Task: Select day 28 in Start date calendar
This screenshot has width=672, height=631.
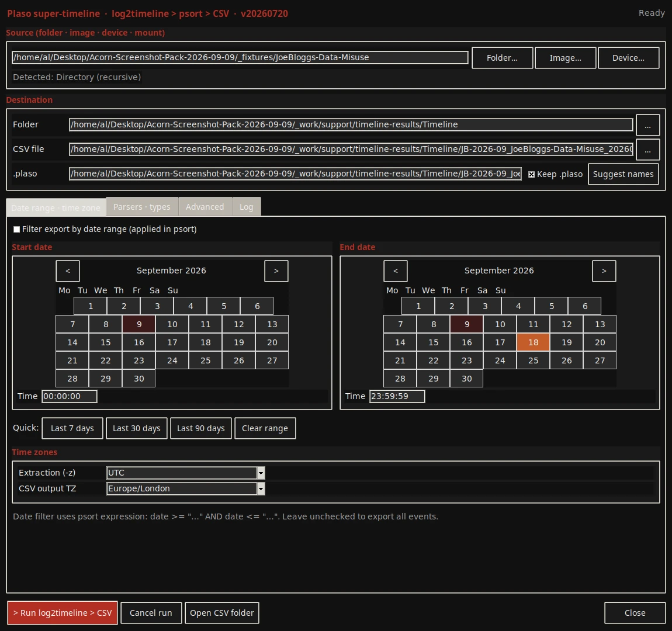Action: [x=72, y=379]
